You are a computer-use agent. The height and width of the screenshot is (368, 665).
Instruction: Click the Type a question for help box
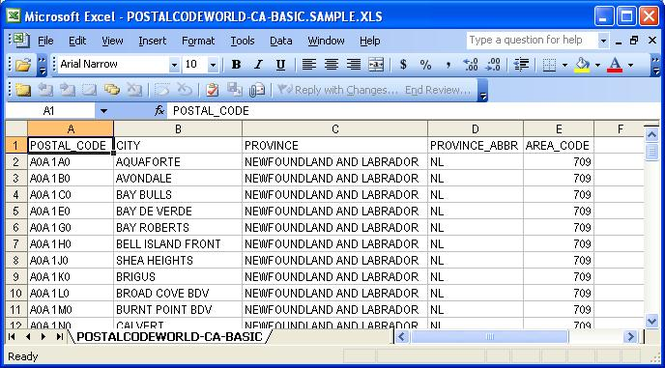533,41
